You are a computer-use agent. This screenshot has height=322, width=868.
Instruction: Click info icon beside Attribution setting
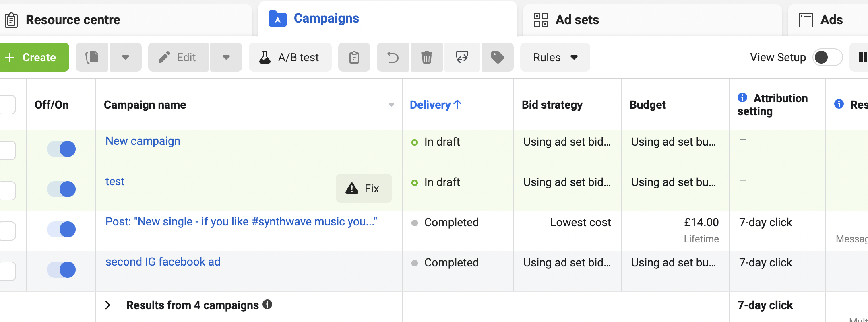coord(742,98)
